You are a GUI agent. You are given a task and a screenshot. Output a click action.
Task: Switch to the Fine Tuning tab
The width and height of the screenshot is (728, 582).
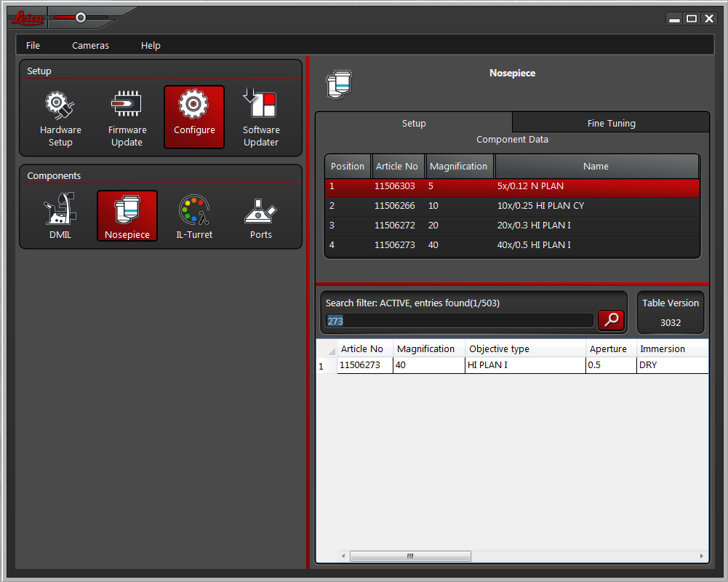click(611, 123)
